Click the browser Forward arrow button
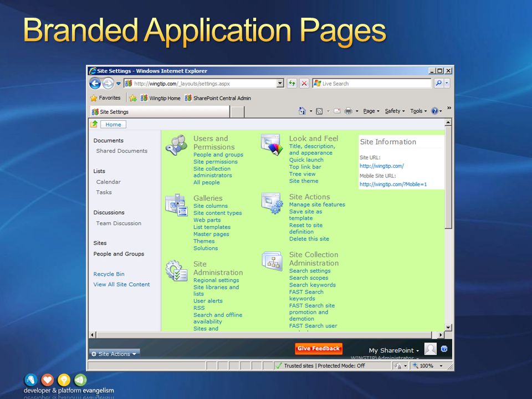The image size is (532, 399). [108, 83]
